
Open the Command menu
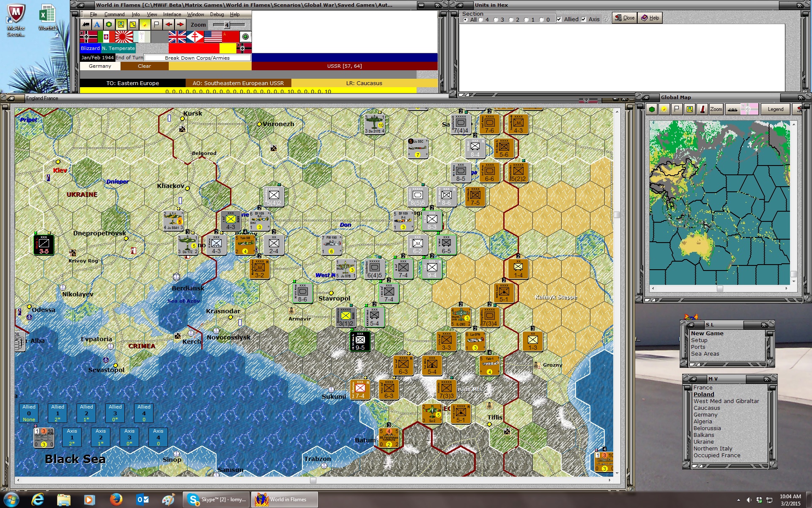114,14
